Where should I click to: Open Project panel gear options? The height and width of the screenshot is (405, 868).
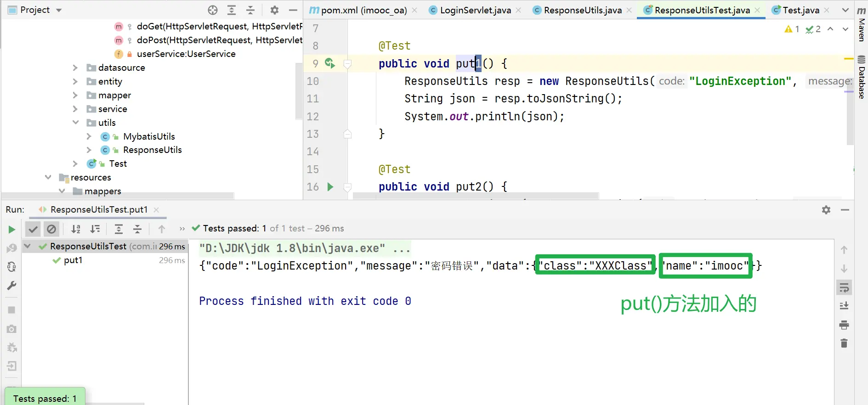tap(274, 10)
